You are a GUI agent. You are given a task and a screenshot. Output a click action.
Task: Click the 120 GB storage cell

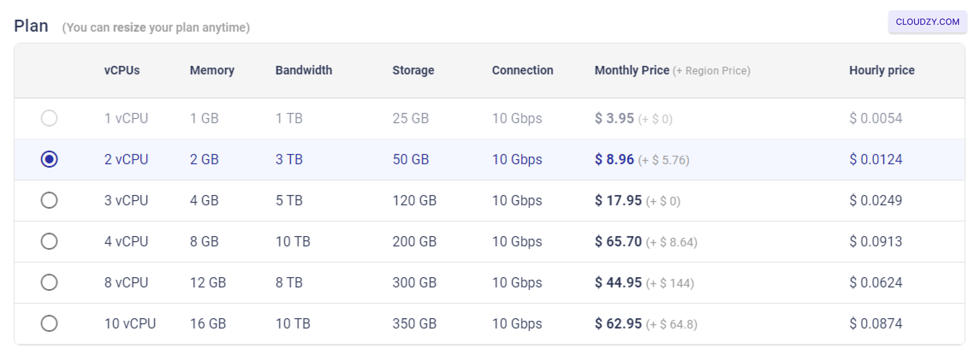pyautogui.click(x=414, y=200)
